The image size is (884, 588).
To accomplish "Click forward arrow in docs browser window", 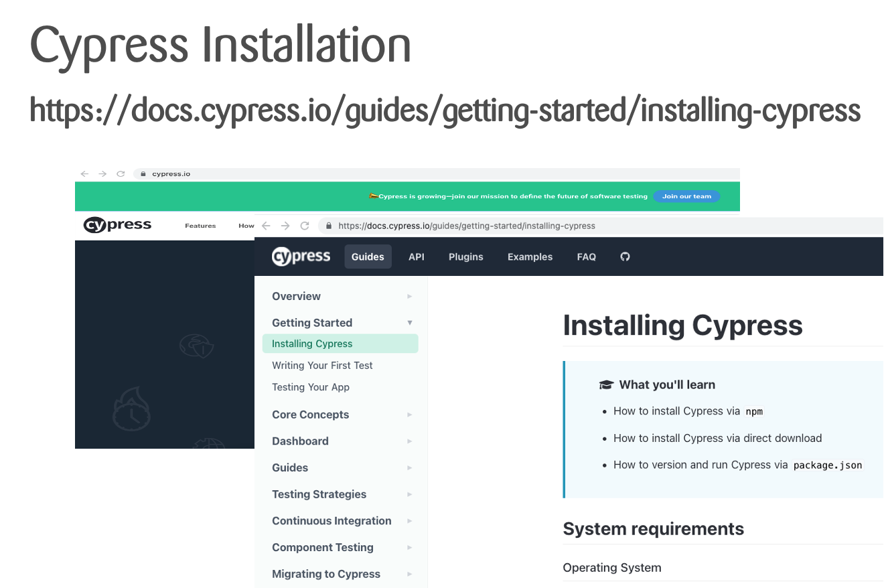I will click(x=285, y=226).
